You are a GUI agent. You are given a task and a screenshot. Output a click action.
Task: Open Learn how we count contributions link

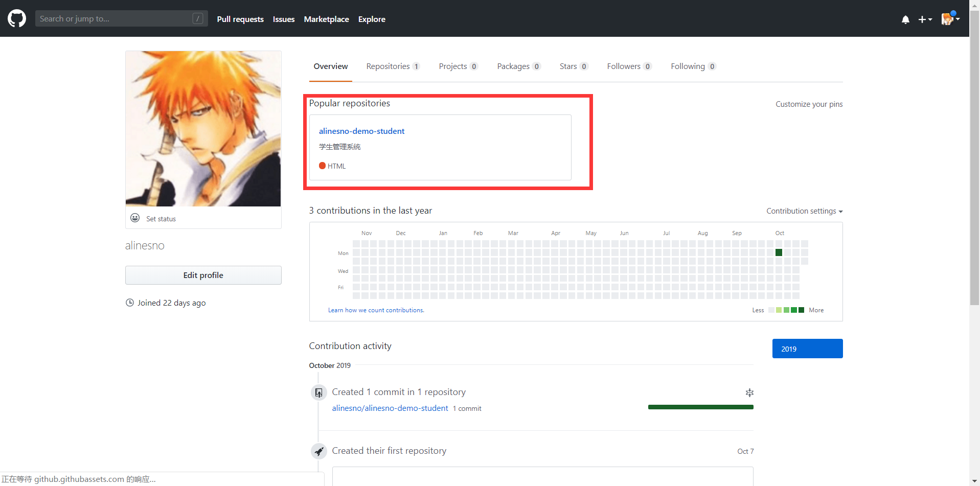(376, 310)
